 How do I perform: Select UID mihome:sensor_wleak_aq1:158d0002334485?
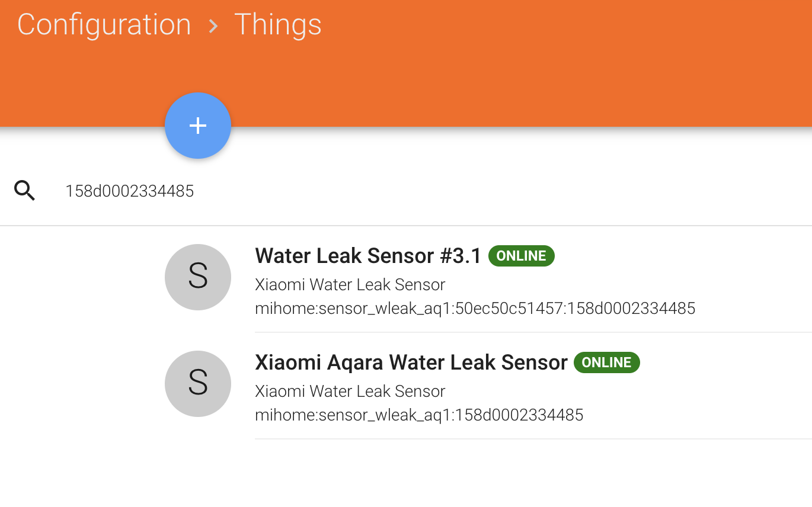point(419,415)
